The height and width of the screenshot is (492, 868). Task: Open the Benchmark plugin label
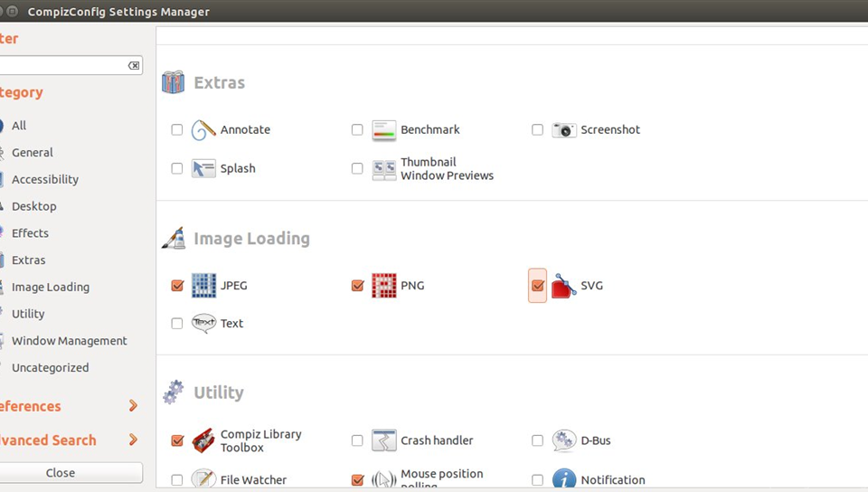tap(430, 129)
